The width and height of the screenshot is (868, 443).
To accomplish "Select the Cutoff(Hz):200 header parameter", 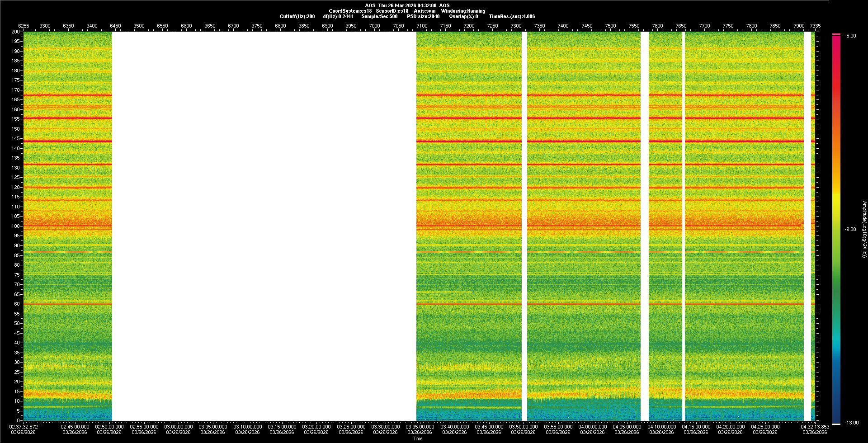I will [x=297, y=16].
